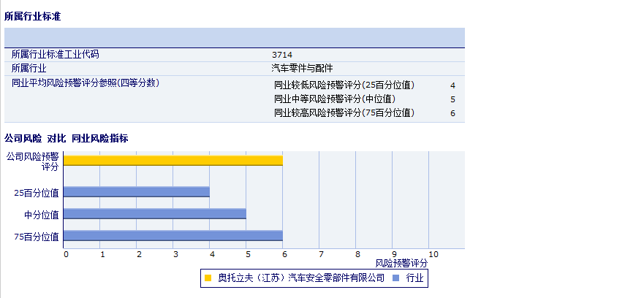Click the blue 25百分位值 bar
The height and width of the screenshot is (298, 644).
pos(137,192)
